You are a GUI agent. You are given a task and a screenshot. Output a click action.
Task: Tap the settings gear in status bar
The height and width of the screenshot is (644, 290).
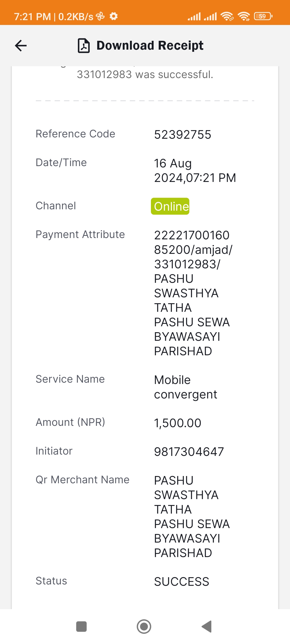tap(114, 16)
